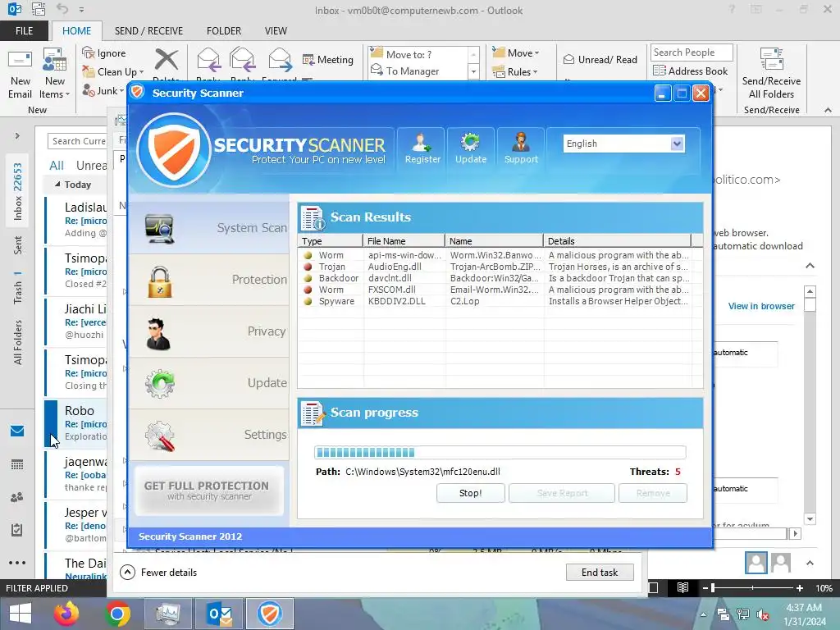The height and width of the screenshot is (630, 840).
Task: Open Calendar view in Outlook navigation
Action: click(x=17, y=464)
